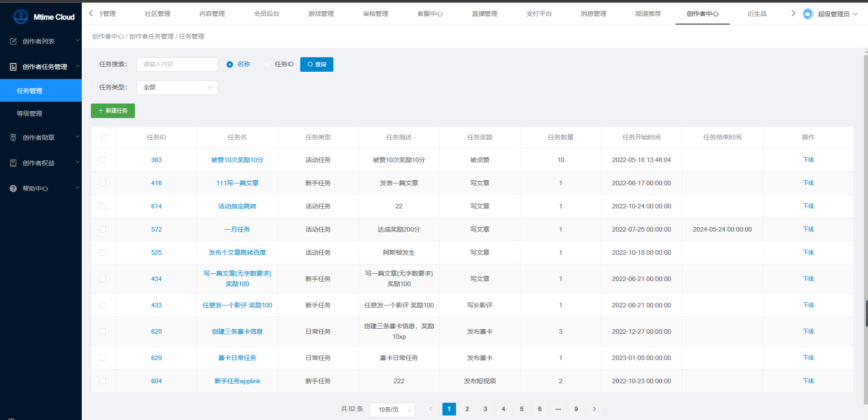This screenshot has width=868, height=420.
Task: Click the 创作者权益 sidebar icon
Action: coord(13,163)
